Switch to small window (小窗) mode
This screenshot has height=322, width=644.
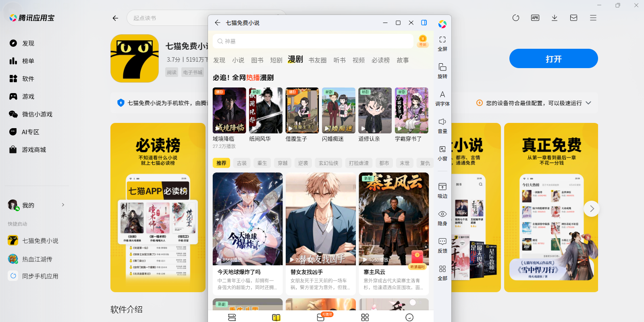coord(442,150)
